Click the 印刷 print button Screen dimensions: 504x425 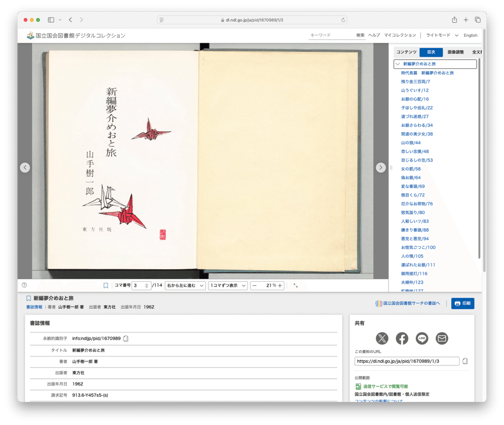[x=463, y=303]
